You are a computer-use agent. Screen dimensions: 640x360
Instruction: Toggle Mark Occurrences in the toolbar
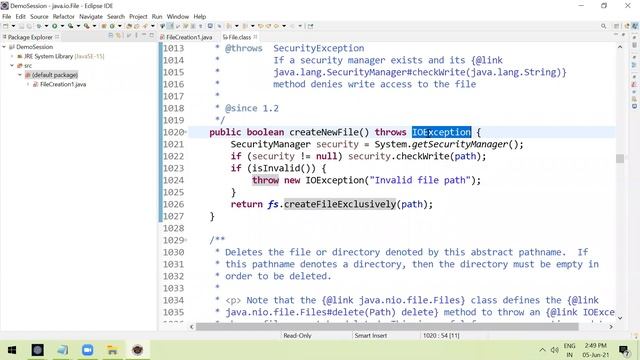point(170,26)
